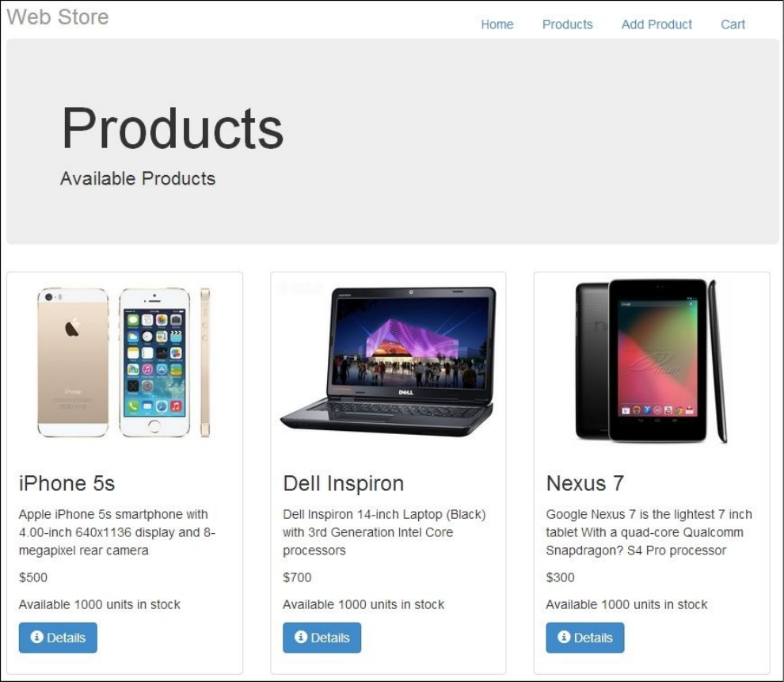
Task: Click the Dell Inspiron laptop image
Action: tap(389, 361)
